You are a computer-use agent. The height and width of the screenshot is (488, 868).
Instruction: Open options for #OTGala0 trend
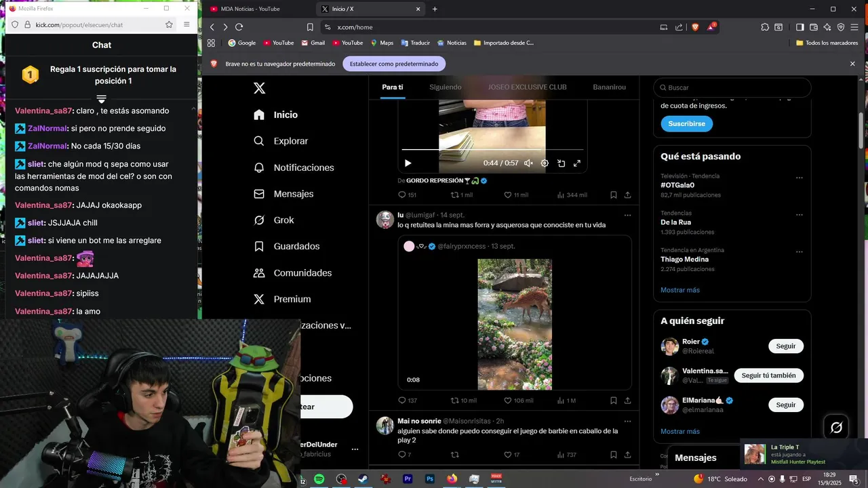(x=799, y=178)
